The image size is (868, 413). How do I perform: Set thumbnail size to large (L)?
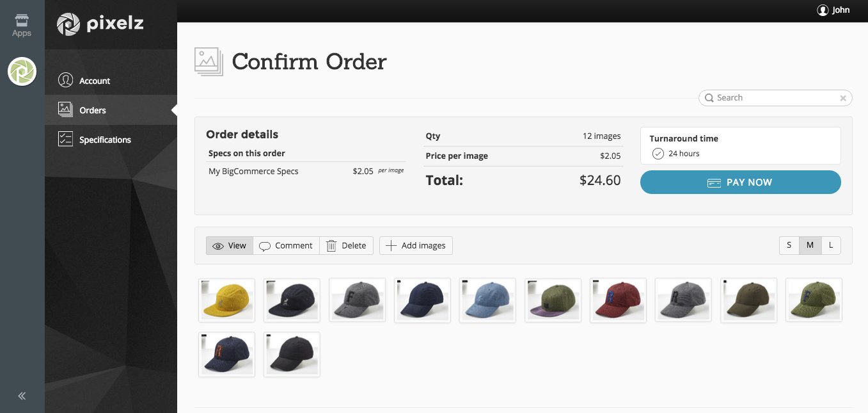click(x=831, y=245)
